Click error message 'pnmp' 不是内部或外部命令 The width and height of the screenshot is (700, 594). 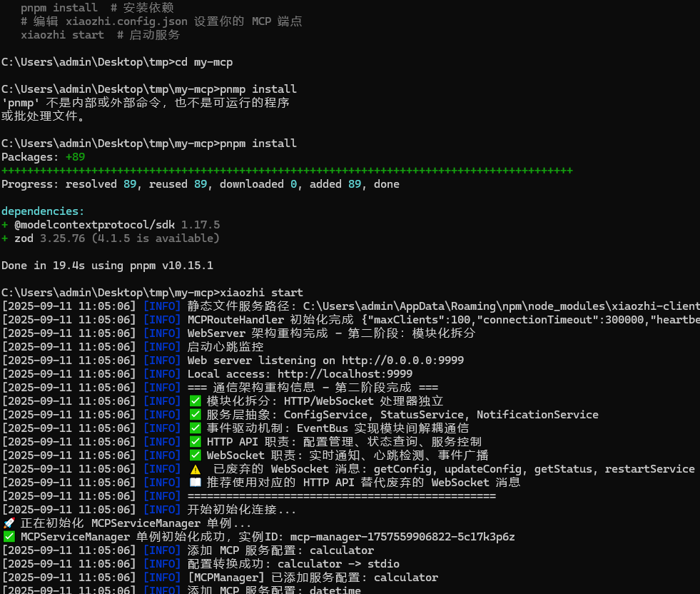[146, 103]
